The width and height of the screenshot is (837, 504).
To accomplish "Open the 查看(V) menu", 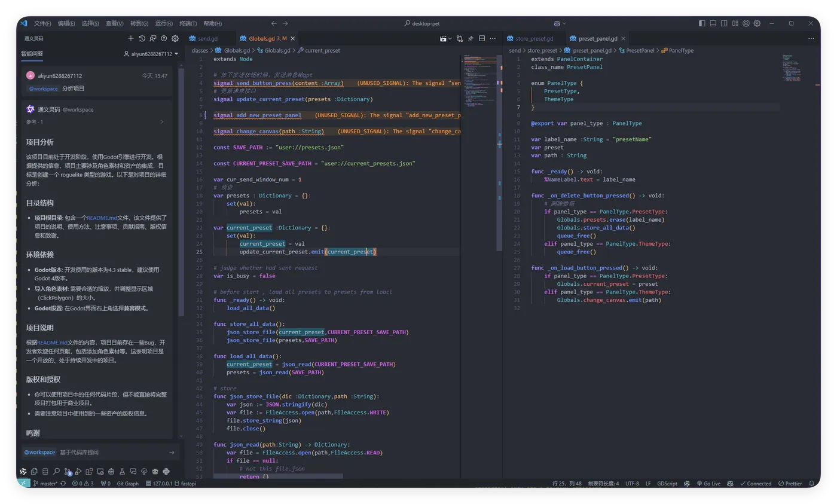I will coord(114,23).
